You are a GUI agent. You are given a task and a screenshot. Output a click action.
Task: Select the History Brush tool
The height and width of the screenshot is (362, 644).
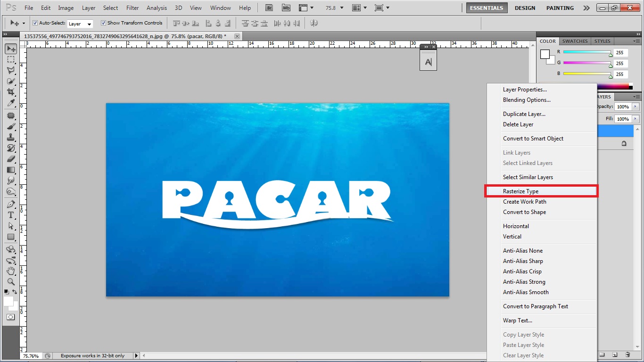(11, 148)
